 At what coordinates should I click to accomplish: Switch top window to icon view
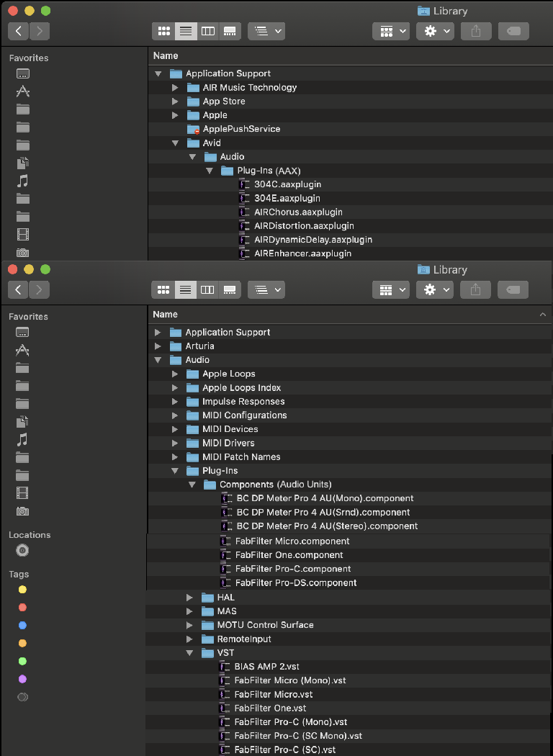(x=164, y=32)
